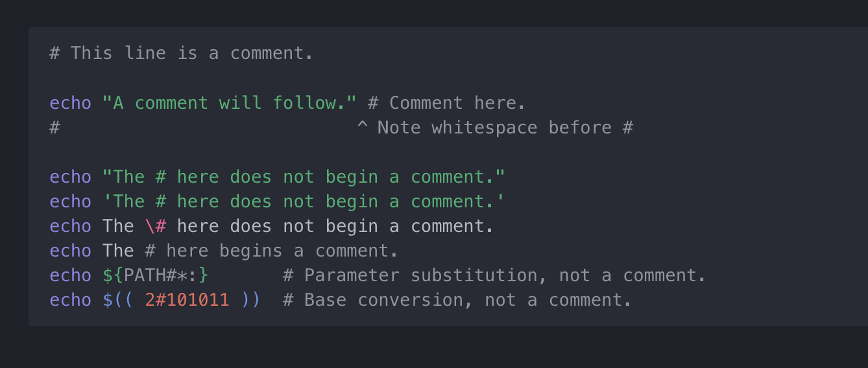Image resolution: width=868 pixels, height=368 pixels.
Task: Click the echo keyword before ${PATH#*:}
Action: pyautogui.click(x=70, y=275)
